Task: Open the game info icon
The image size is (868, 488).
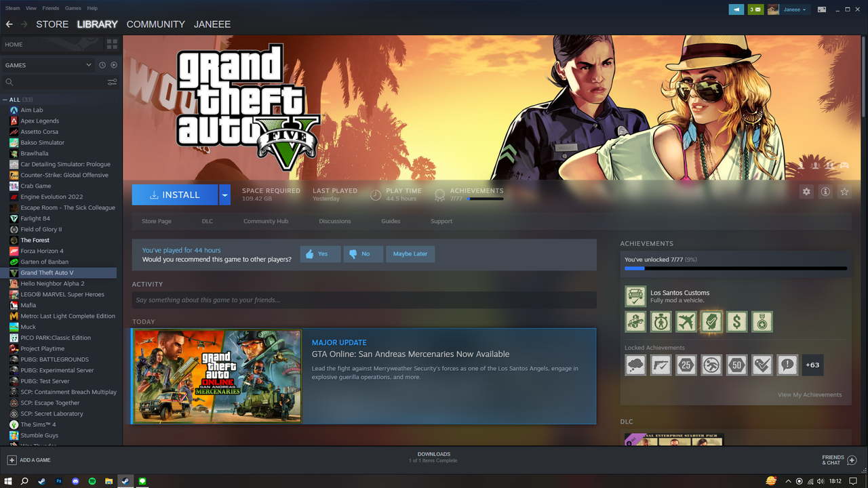Action: coord(825,192)
